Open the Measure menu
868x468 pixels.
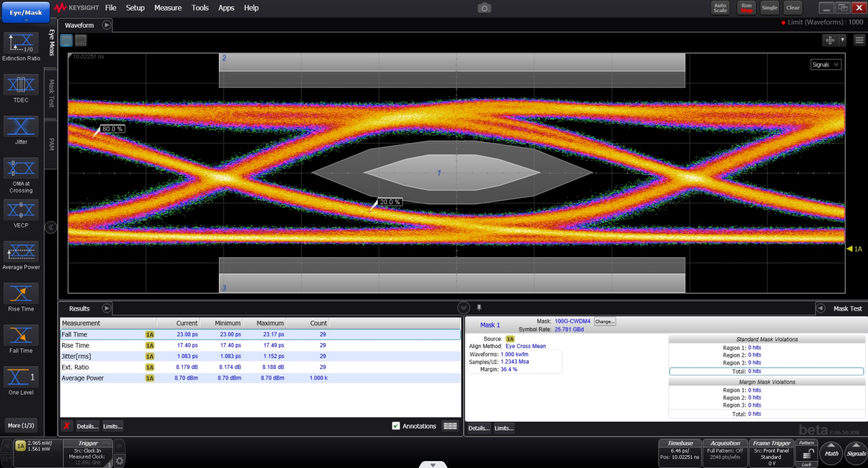tap(168, 8)
